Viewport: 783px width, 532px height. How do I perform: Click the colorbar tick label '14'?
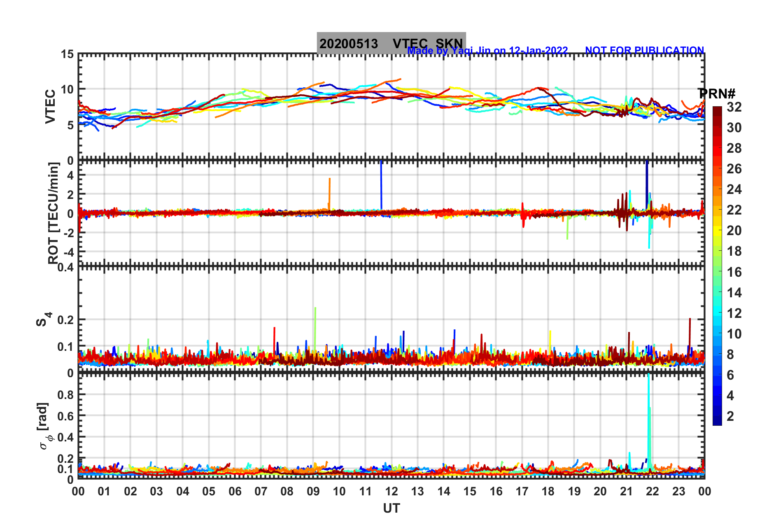[x=734, y=293]
